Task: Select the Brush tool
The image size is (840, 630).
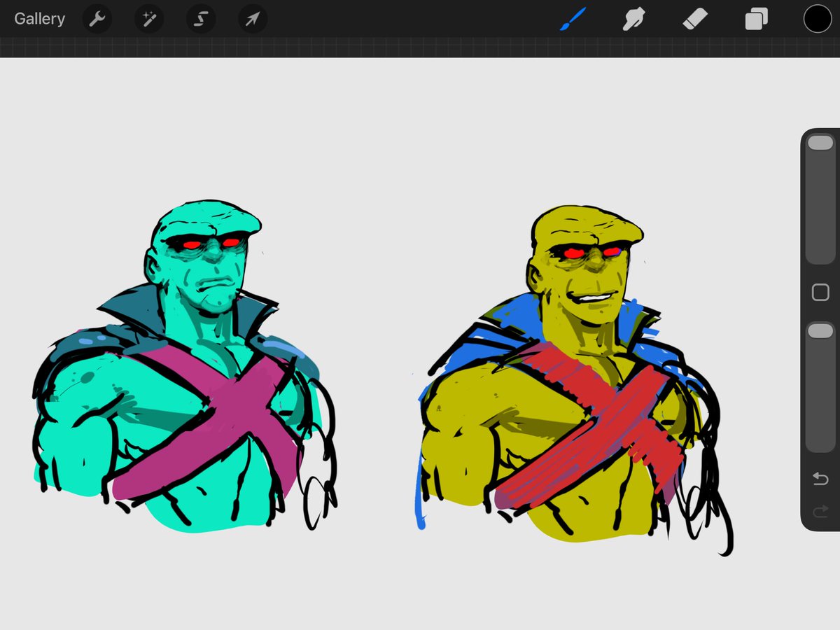Action: (x=572, y=19)
